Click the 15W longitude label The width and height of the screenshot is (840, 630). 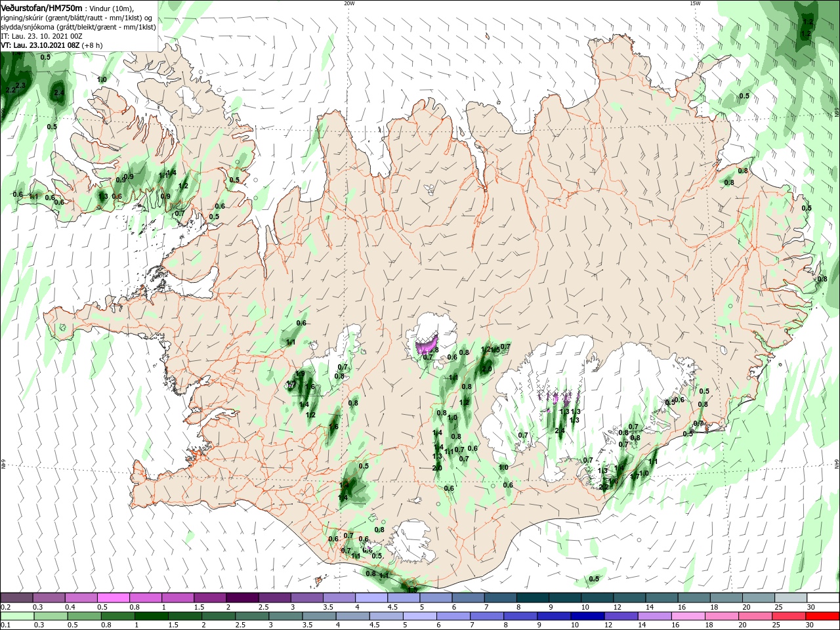click(695, 3)
